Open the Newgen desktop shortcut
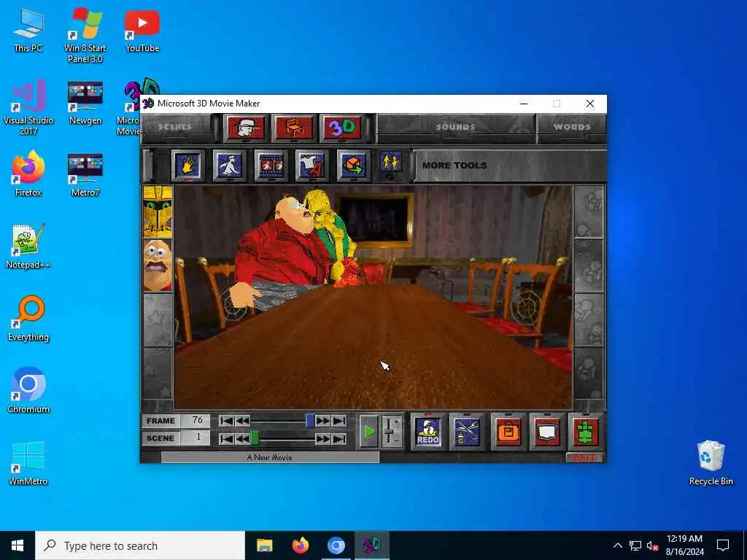Screen dimensions: 747x560 click(85, 103)
